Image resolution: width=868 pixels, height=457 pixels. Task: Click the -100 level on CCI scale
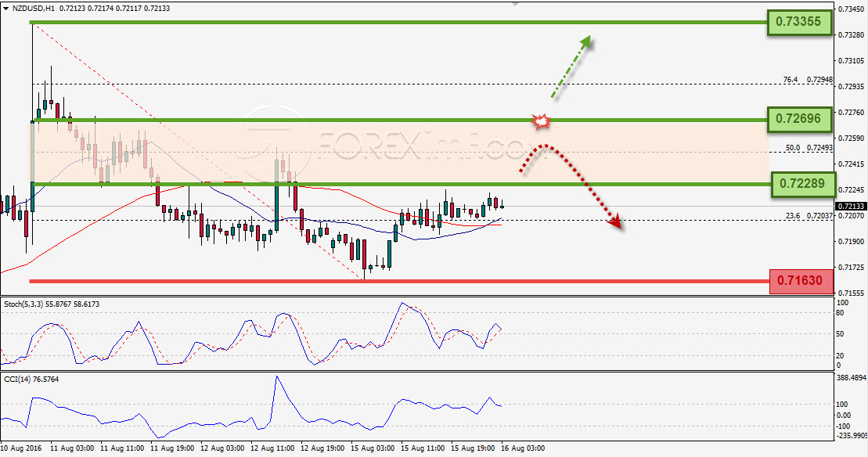click(x=844, y=426)
